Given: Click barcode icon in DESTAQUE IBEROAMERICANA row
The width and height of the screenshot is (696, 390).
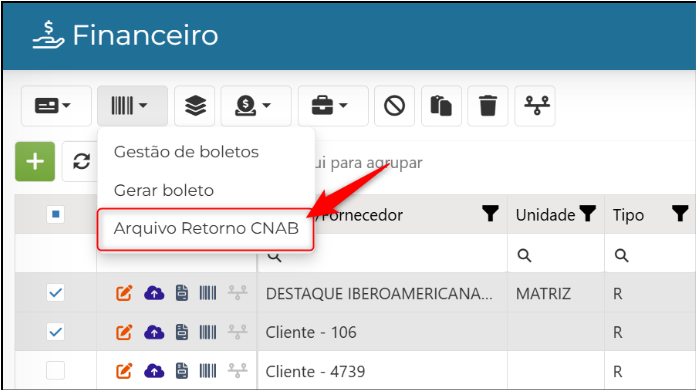Looking at the screenshot, I should pyautogui.click(x=208, y=293).
